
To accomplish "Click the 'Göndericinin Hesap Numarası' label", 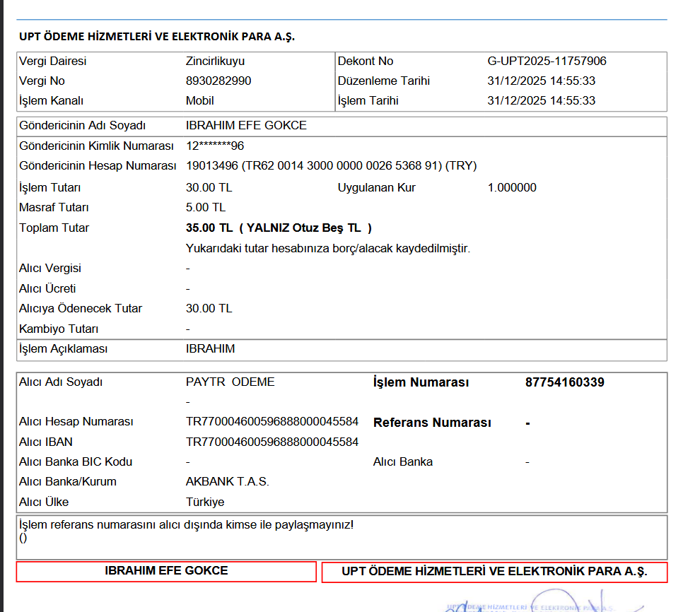I will pos(98,166).
